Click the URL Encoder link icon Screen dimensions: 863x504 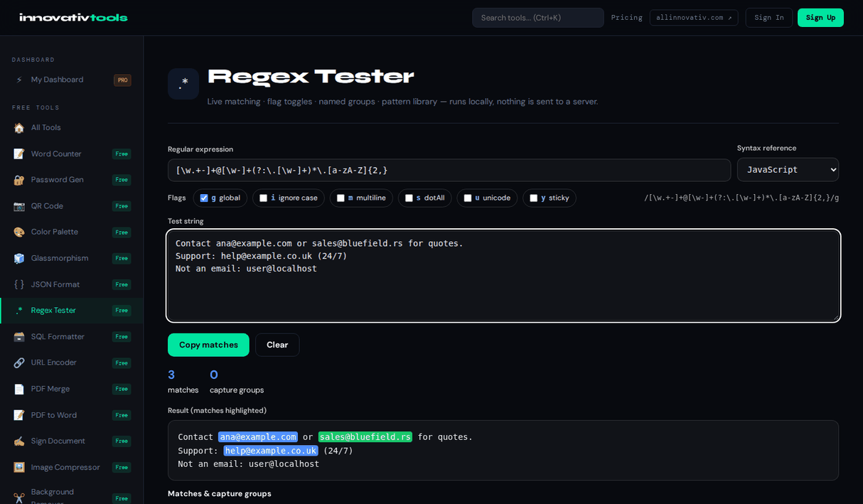19,363
